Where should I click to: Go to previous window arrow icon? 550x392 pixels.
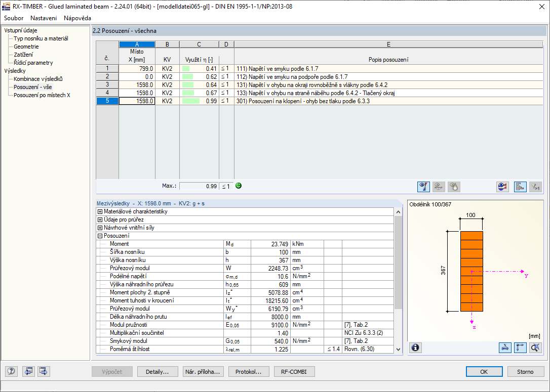click(28, 371)
